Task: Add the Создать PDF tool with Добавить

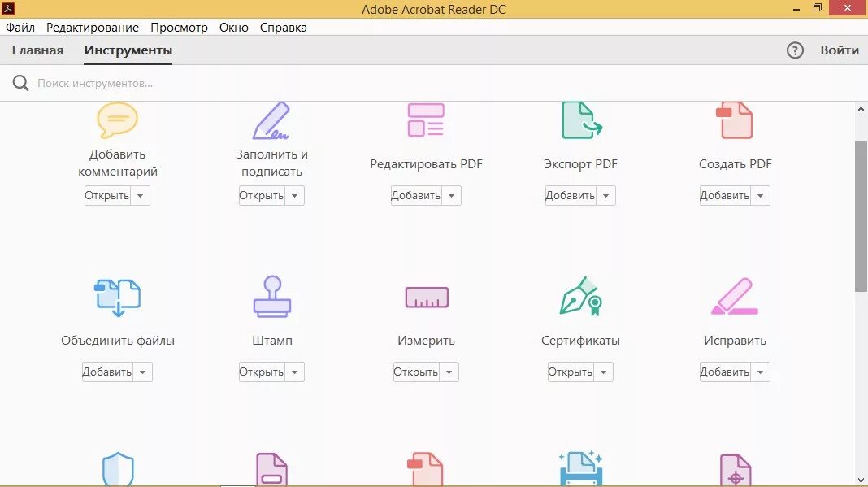Action: [x=725, y=196]
